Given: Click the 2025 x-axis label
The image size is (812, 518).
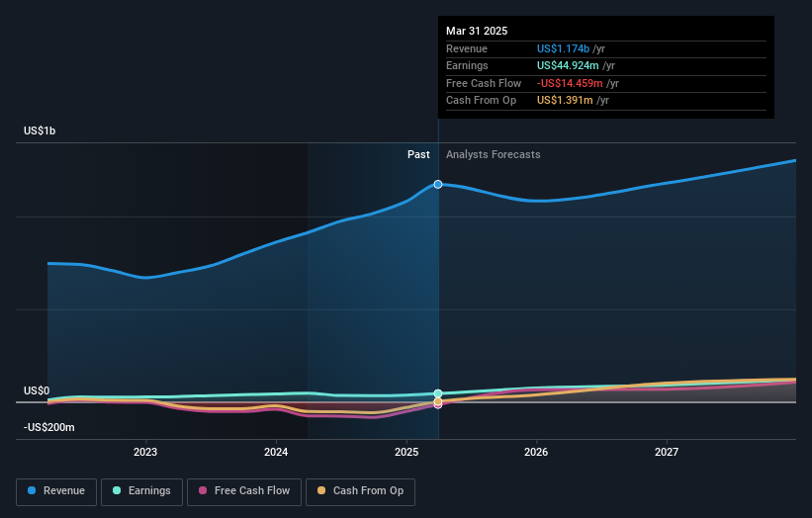Looking at the screenshot, I should (x=406, y=453).
